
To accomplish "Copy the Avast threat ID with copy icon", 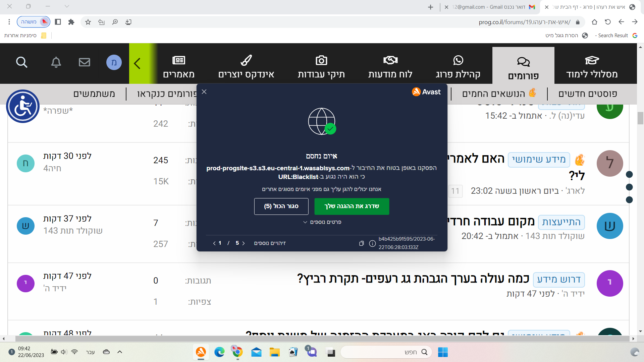I will click(361, 243).
